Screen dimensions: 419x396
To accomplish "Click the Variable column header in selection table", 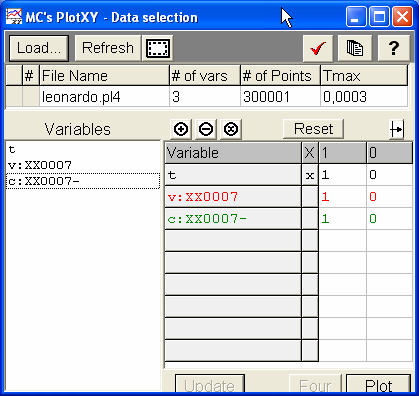I will pos(233,153).
